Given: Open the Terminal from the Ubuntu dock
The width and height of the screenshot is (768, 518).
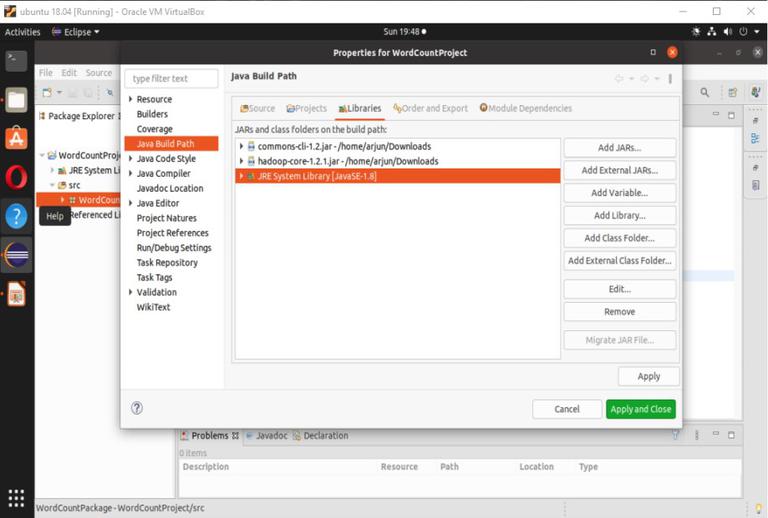Looking at the screenshot, I should tap(16, 61).
